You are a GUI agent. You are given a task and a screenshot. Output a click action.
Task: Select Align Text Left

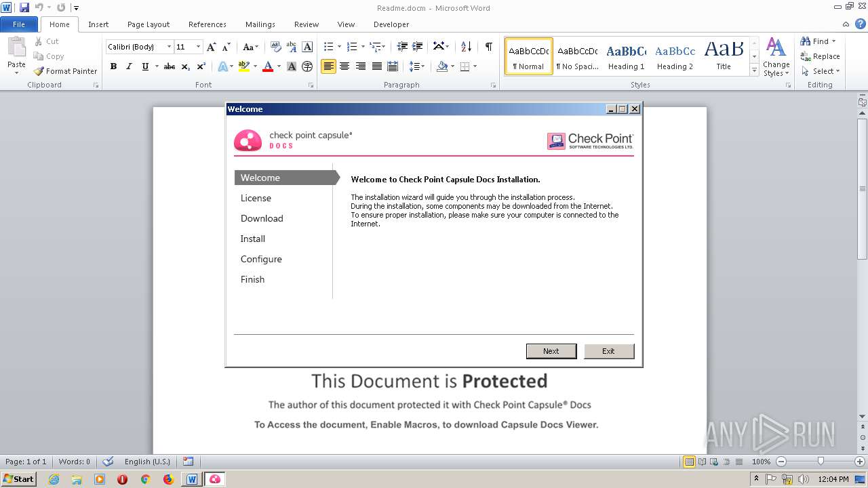click(328, 66)
